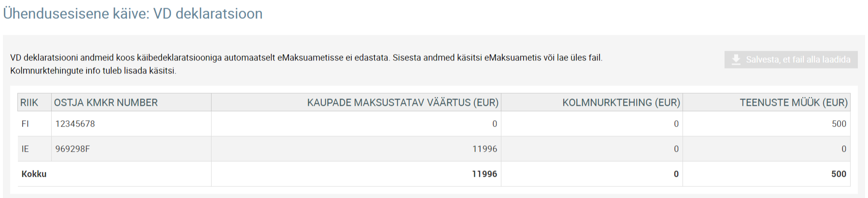Select the OSTJA KMKR NUMBER column header
This screenshot has width=868, height=198.
(x=106, y=102)
